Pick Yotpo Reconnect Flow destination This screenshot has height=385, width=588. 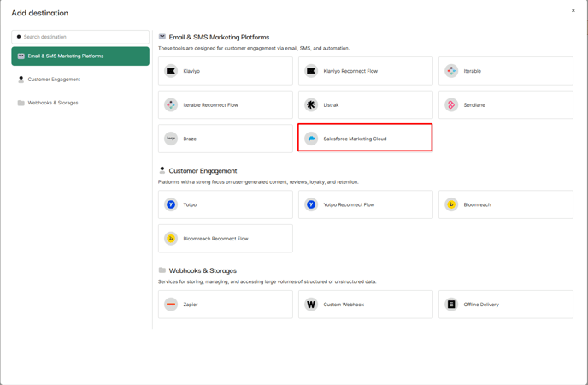pyautogui.click(x=365, y=205)
